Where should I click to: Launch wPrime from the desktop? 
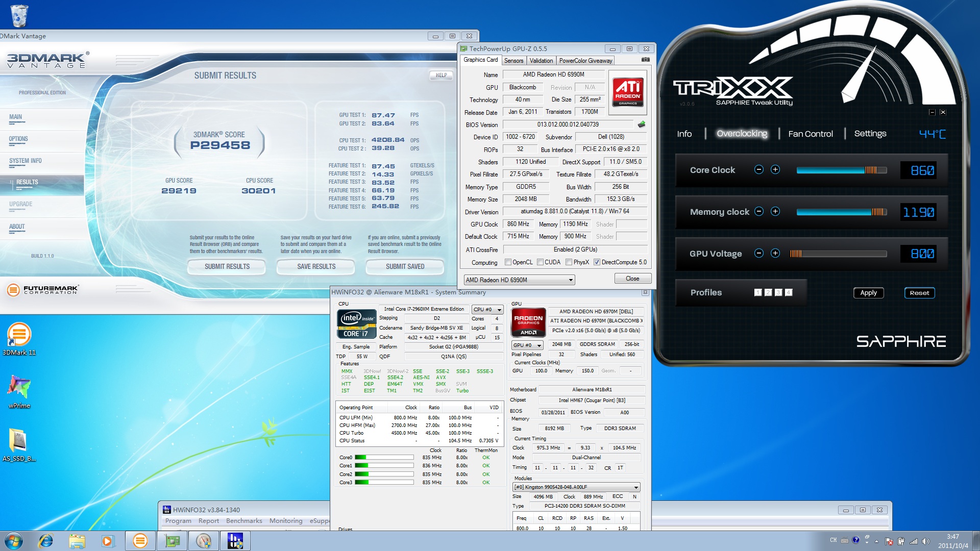[19, 391]
